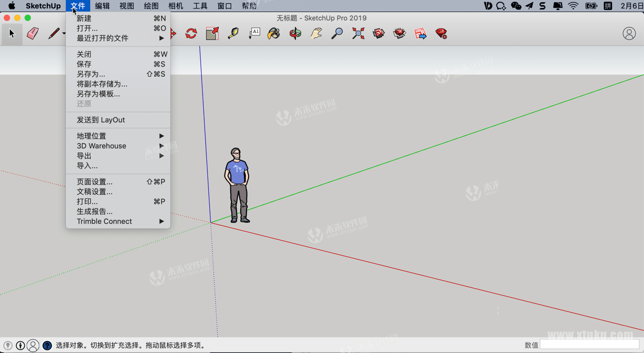Click the WeChat menu bar icon
644x353 pixels.
point(516,6)
